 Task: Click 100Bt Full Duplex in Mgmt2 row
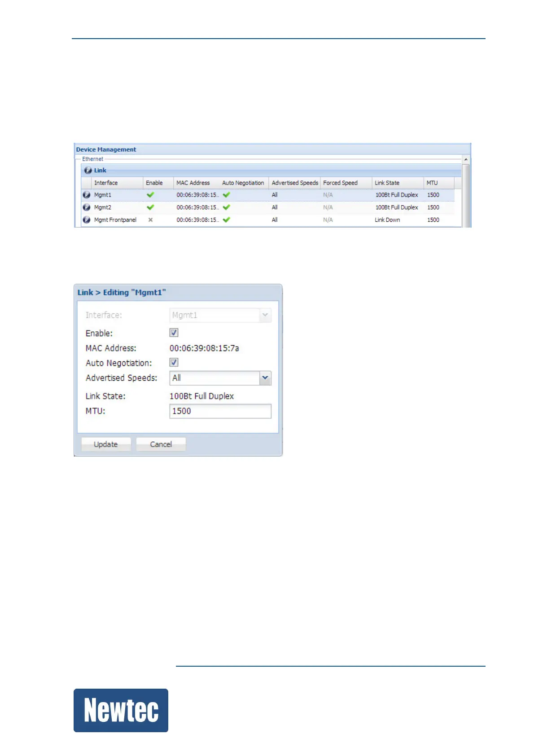pyautogui.click(x=397, y=207)
